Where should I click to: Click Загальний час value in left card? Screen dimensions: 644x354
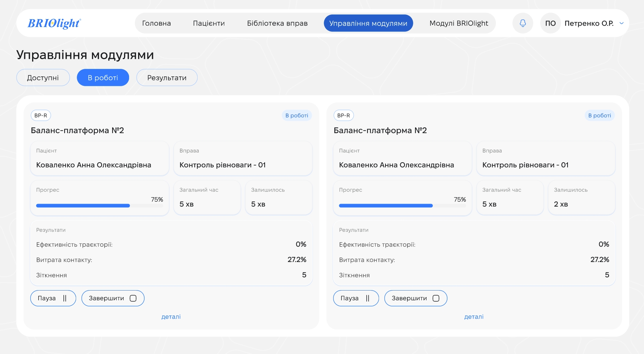tap(187, 204)
